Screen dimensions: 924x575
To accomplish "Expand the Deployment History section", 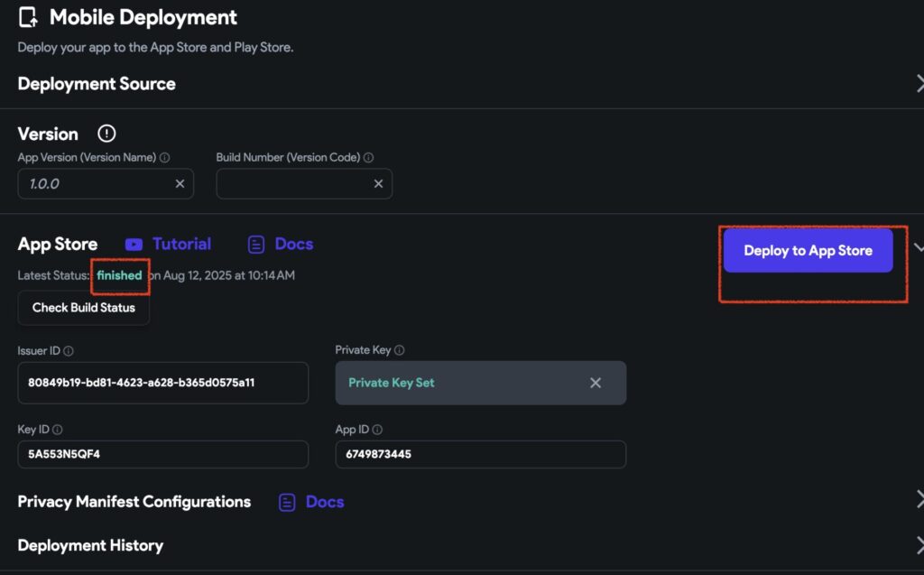I will click(x=919, y=544).
